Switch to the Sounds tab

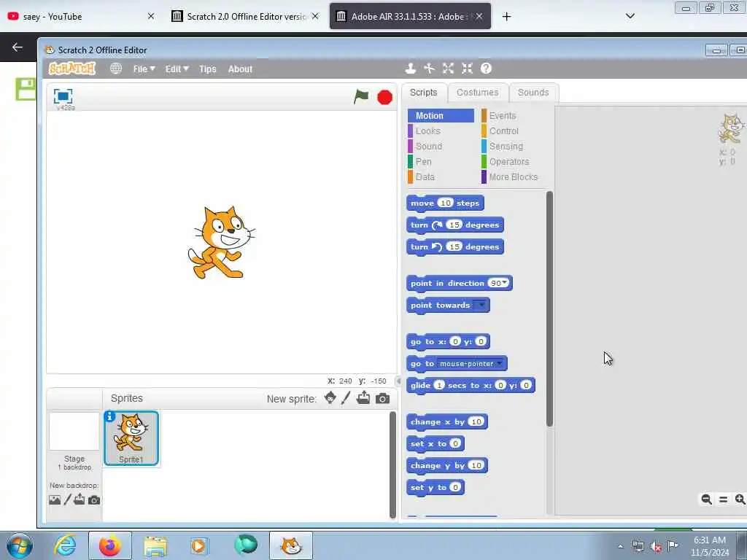533,93
